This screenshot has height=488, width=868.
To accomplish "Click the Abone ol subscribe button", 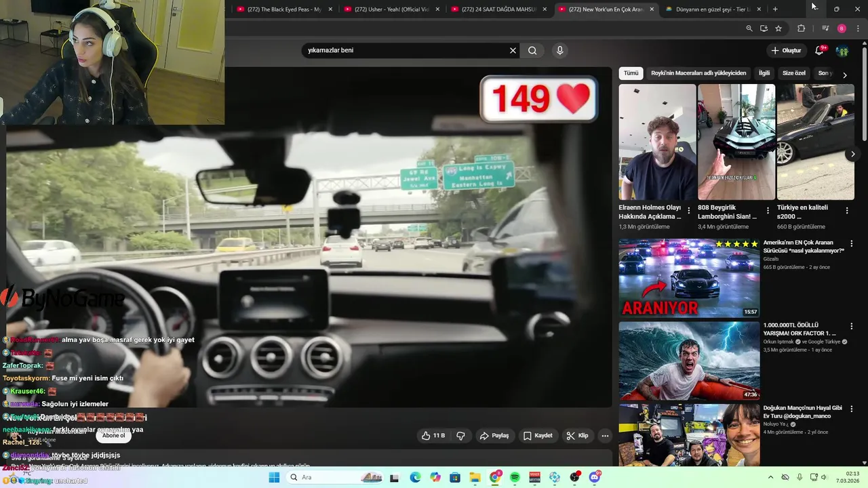I will pyautogui.click(x=114, y=435).
